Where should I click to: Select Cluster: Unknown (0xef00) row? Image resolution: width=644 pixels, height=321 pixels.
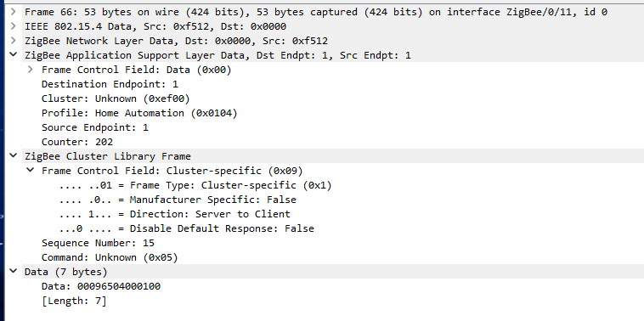(116, 99)
